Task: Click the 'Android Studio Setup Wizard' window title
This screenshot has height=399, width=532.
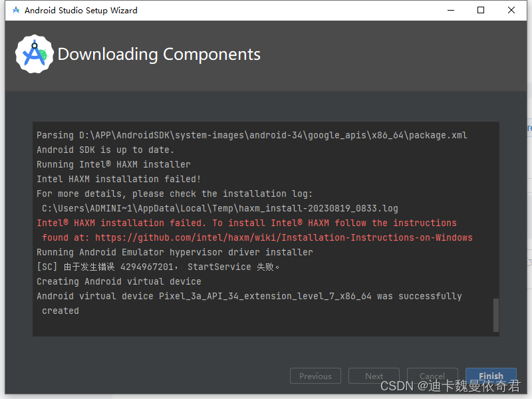Action: (80, 11)
